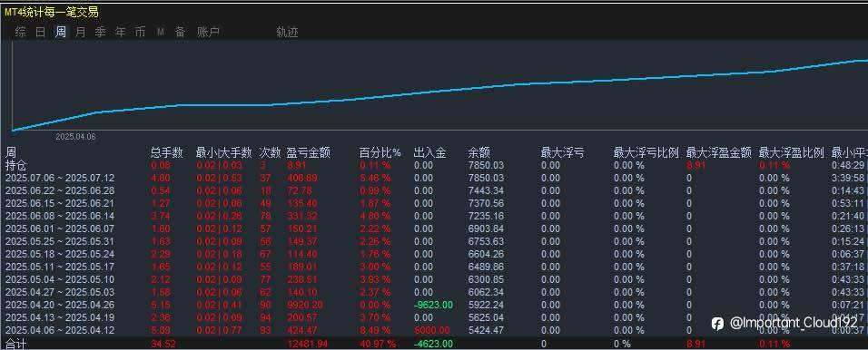Click the 最大浮亏 column header
Screen dimensions: 868x350
[562, 152]
